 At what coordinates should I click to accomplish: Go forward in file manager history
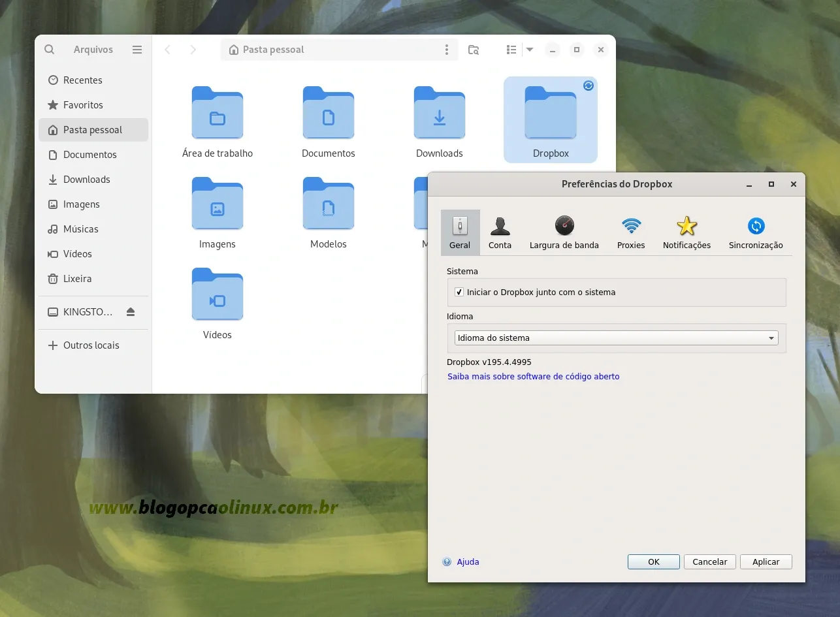193,50
